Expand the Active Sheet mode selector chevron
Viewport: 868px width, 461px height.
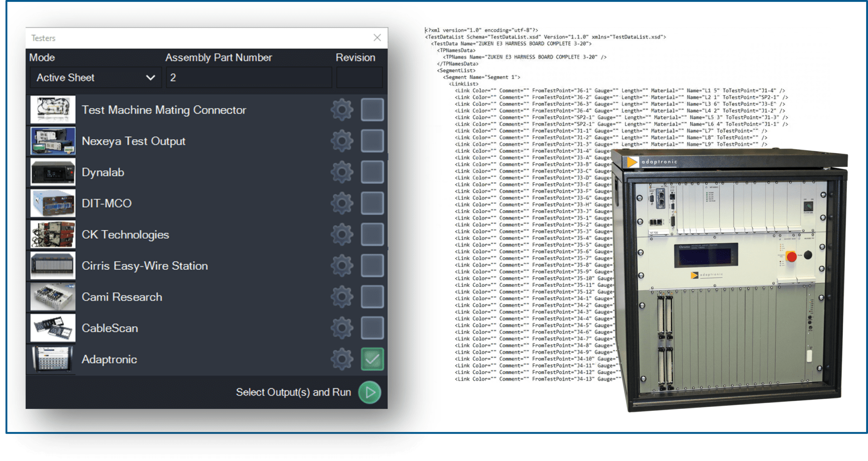151,77
